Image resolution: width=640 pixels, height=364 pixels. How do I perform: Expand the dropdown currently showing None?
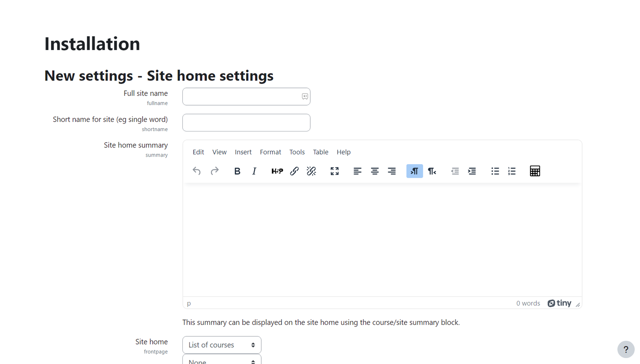(x=222, y=361)
